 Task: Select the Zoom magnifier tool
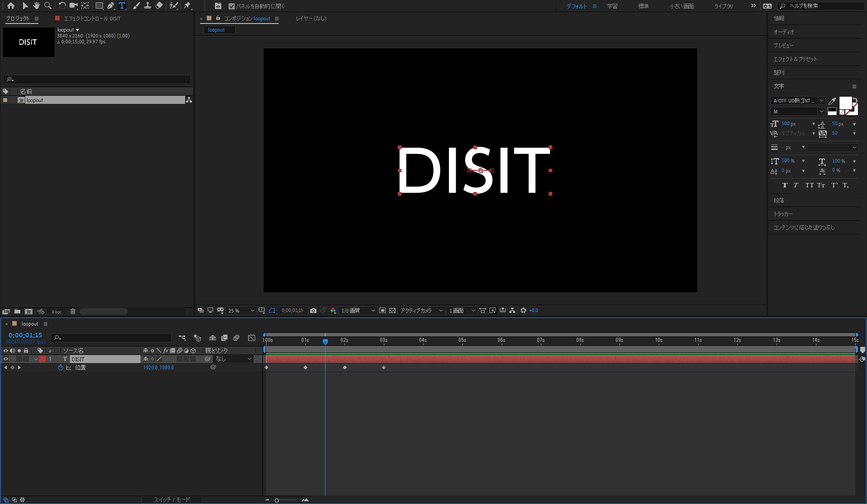47,6
